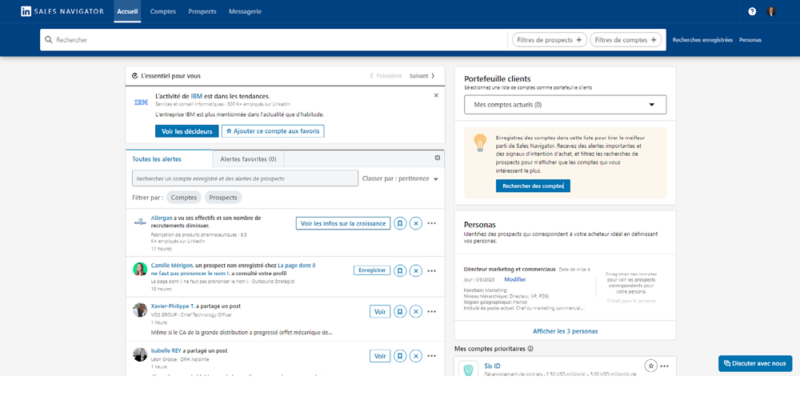
Task: Click Enregistrer for Camille Mérigon
Action: pyautogui.click(x=371, y=270)
